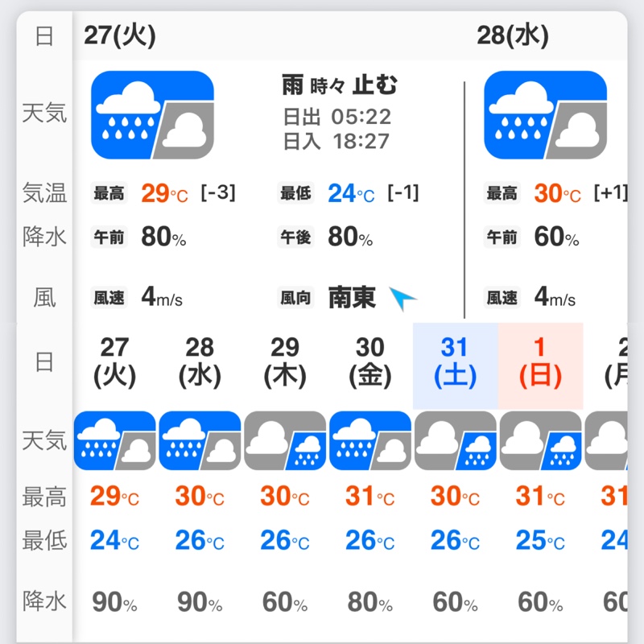
Task: Select the weekly weather icon under 28(水)
Action: pos(200,440)
